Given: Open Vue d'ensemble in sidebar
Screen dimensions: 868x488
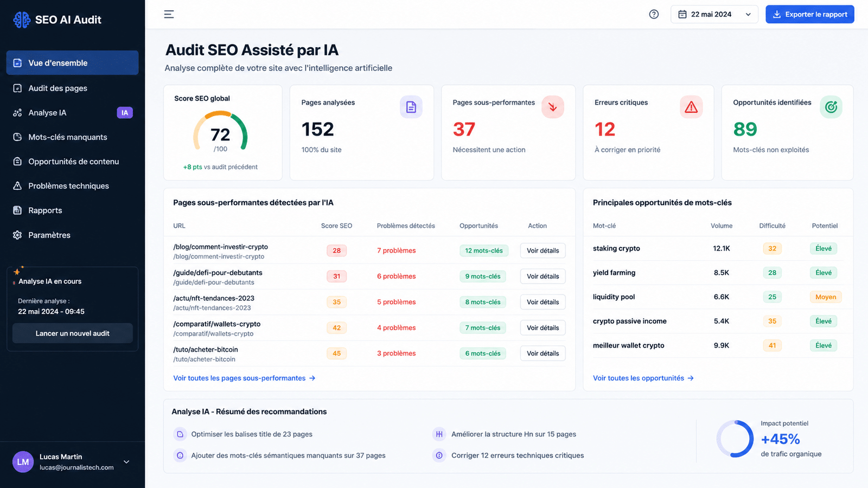Looking at the screenshot, I should point(72,63).
